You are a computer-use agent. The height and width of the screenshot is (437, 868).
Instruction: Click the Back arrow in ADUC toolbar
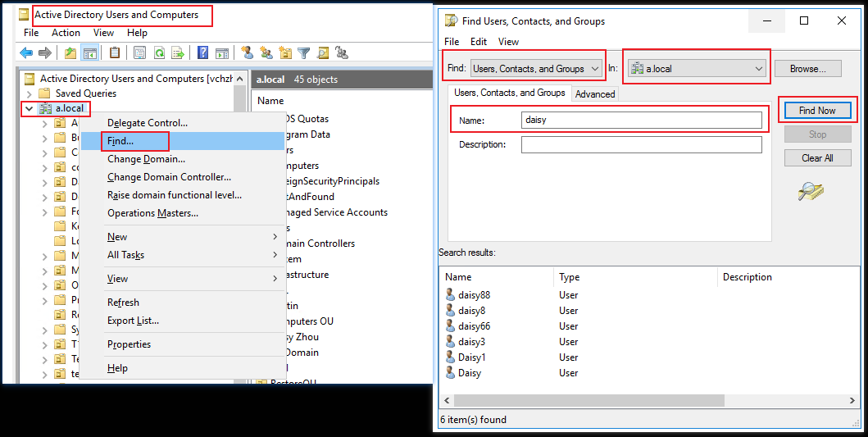tap(26, 52)
